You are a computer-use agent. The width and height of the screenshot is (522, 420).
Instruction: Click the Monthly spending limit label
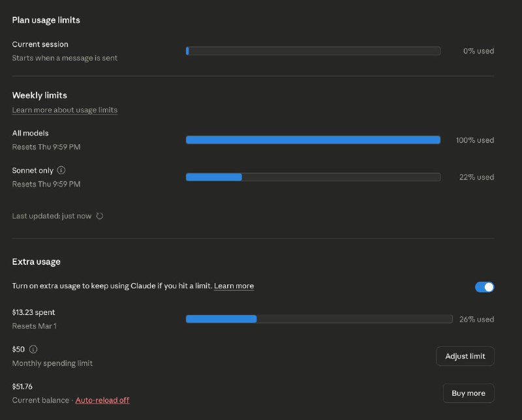[x=52, y=363]
